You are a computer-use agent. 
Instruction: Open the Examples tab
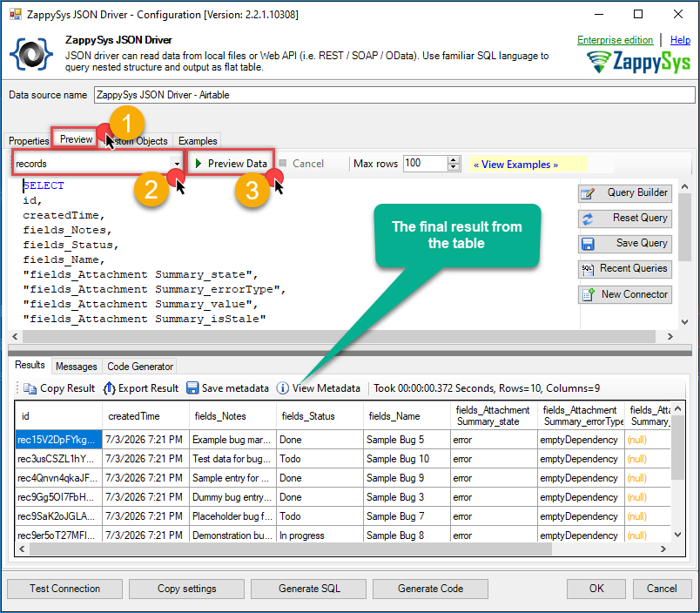198,141
